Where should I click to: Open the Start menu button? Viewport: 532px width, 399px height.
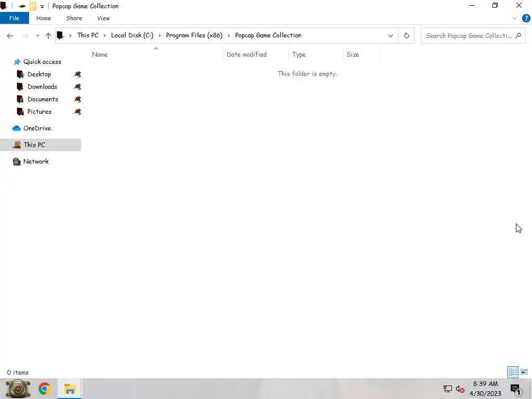point(18,389)
